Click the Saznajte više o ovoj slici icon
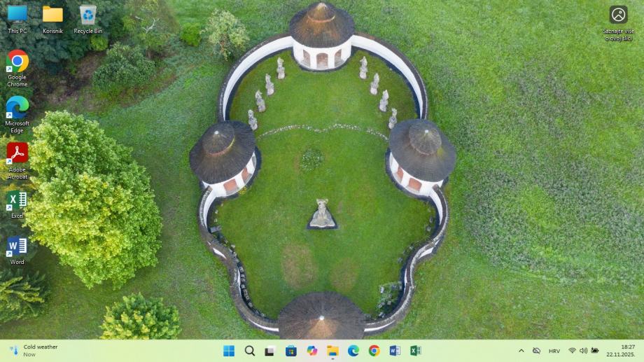This screenshot has height=362, width=644. click(618, 22)
